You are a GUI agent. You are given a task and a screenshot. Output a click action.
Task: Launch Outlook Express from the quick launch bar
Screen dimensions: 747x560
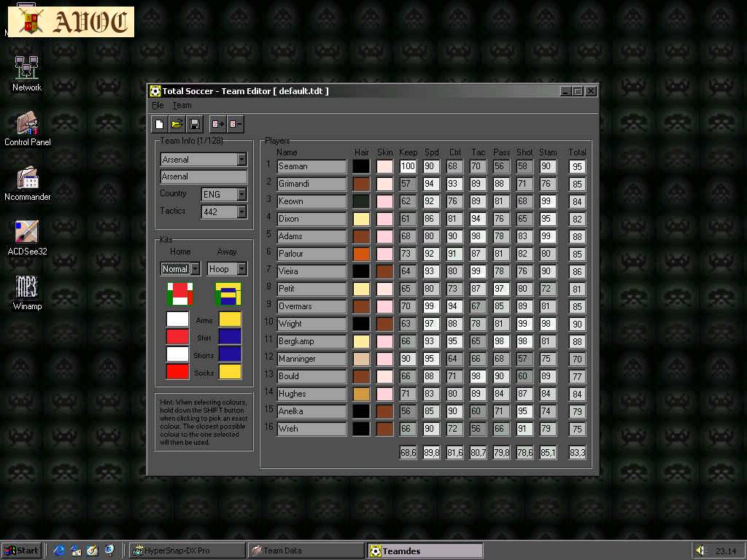tap(76, 551)
